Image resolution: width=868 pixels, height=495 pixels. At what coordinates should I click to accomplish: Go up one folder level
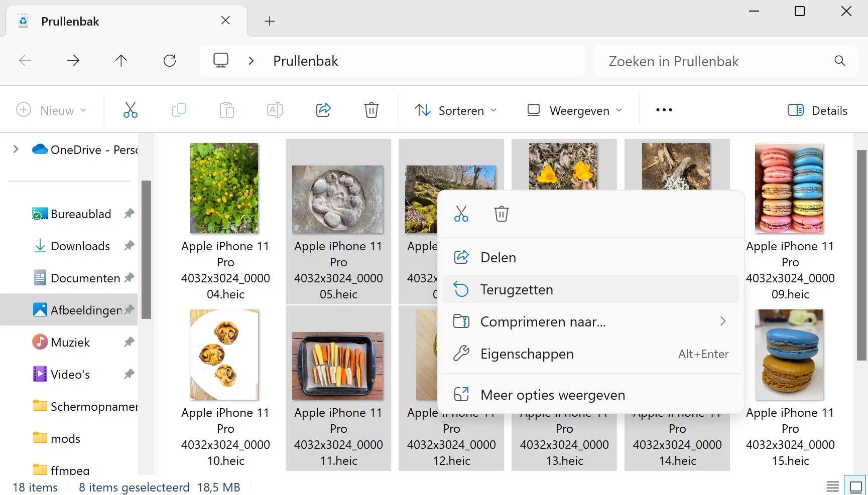click(x=121, y=61)
